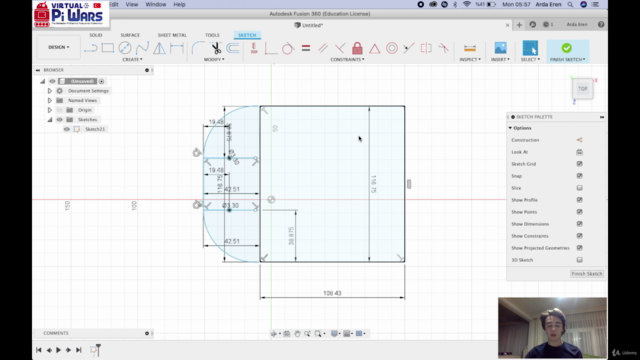This screenshot has width=640, height=360.
Task: Expand the Named Views tree node
Action: 50,100
